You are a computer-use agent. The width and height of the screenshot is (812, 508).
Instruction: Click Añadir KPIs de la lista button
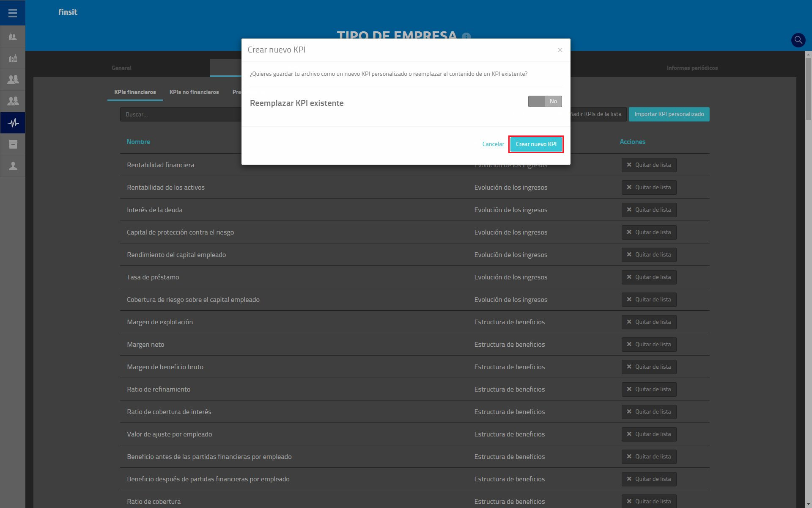598,114
